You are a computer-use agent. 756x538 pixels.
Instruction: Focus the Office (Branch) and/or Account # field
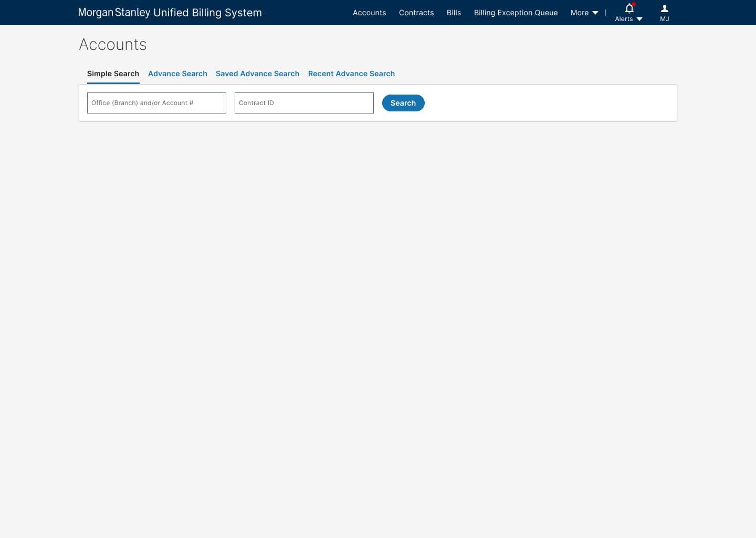tap(156, 103)
